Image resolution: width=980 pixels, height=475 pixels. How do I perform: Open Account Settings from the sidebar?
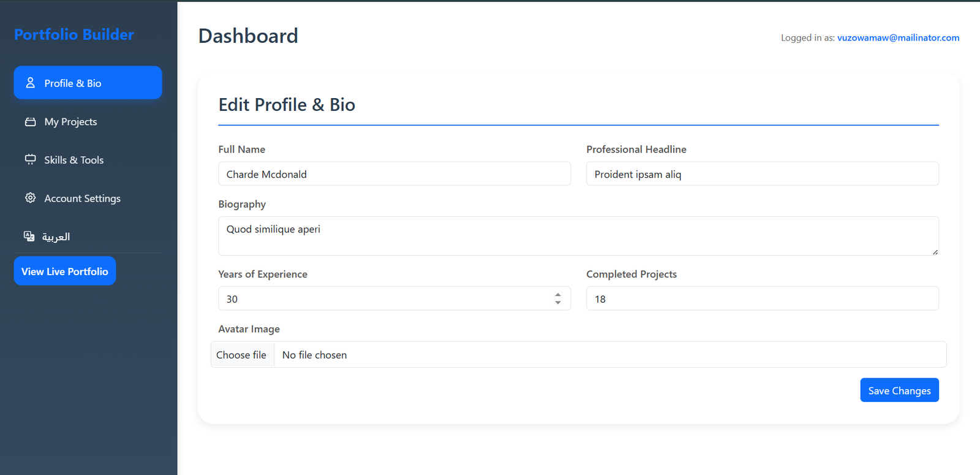click(82, 199)
